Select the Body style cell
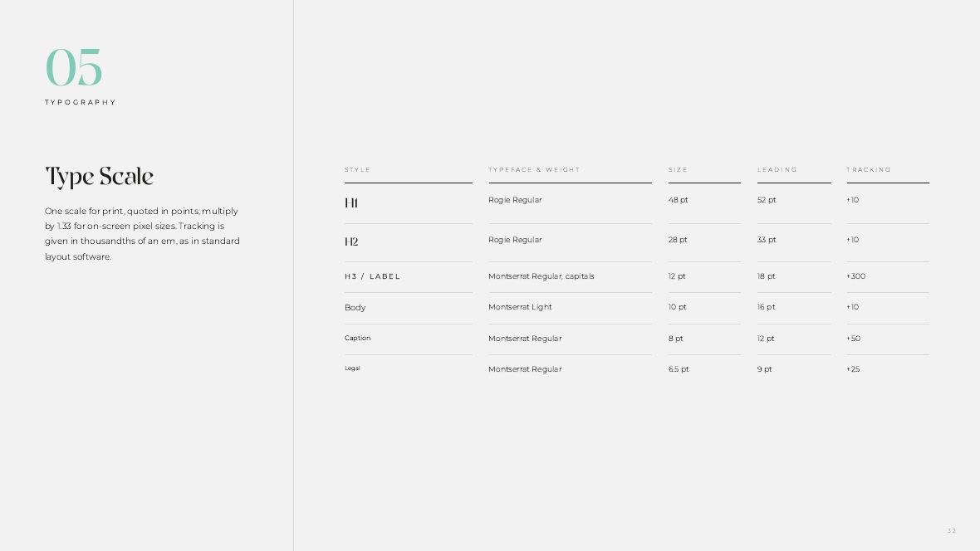Image resolution: width=980 pixels, height=551 pixels. (355, 307)
